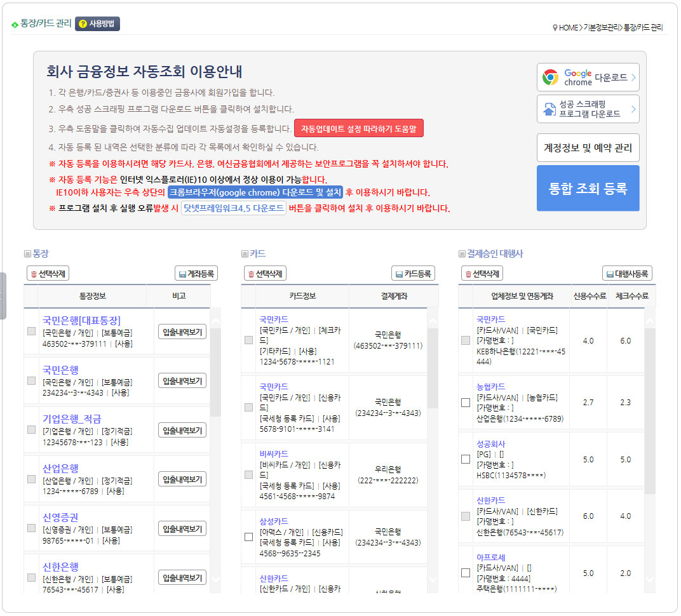Select the 463502-***-379111 account number text
The height and width of the screenshot is (616, 681).
[74, 344]
